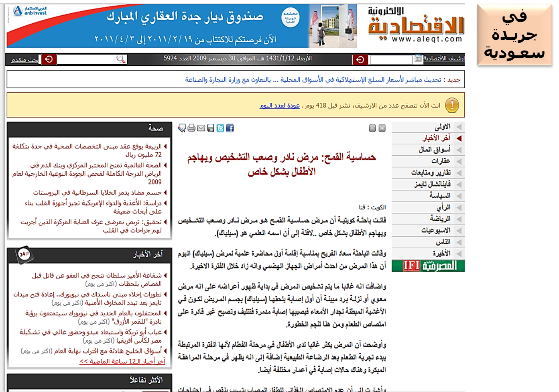Open the archive calendar date picker
Viewport: 559px width, 392px height.
click(x=418, y=59)
